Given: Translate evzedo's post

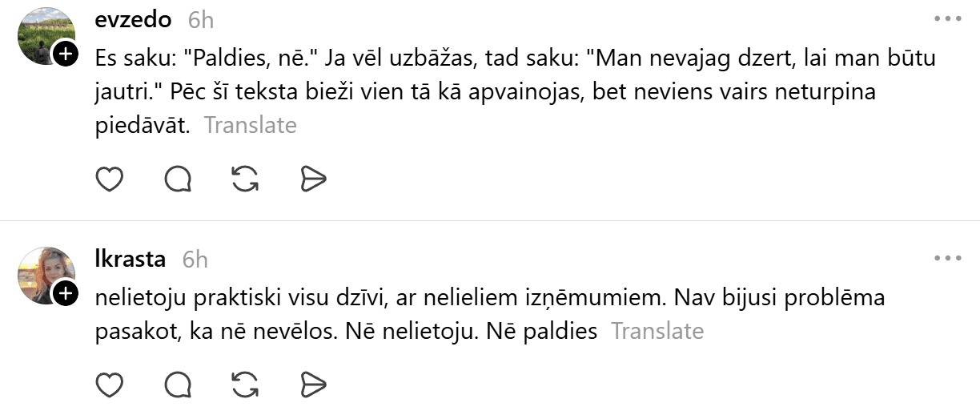Looking at the screenshot, I should point(251,126).
